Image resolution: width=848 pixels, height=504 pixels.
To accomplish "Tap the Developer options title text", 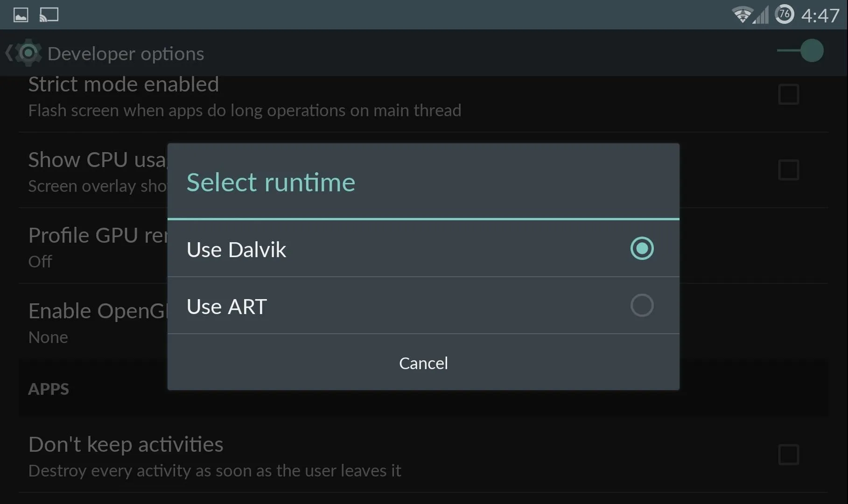I will (126, 54).
